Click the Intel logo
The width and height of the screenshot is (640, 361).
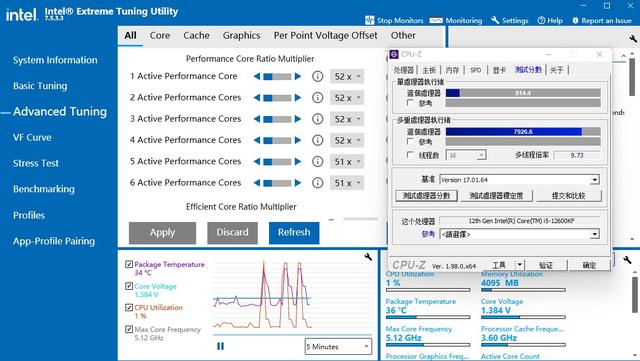[22, 15]
